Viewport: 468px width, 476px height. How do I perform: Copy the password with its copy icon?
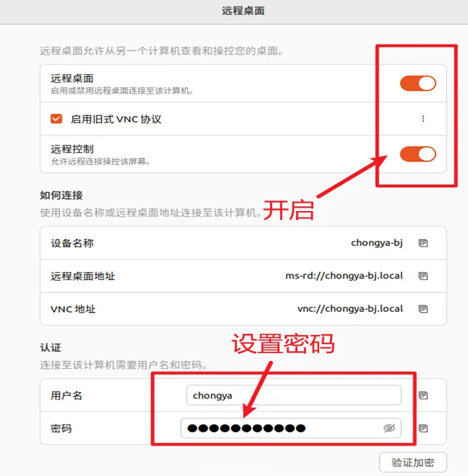click(423, 428)
